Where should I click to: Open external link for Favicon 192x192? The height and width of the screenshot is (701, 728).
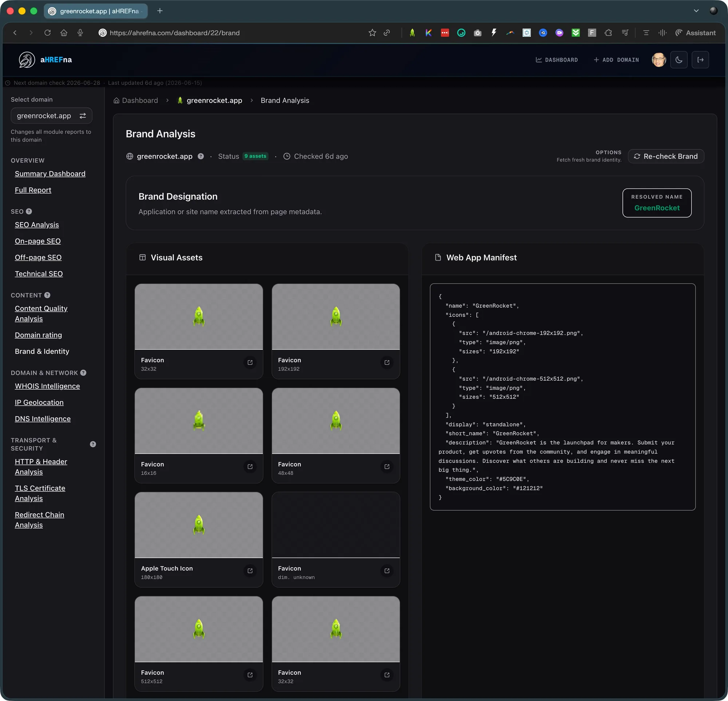coord(387,362)
